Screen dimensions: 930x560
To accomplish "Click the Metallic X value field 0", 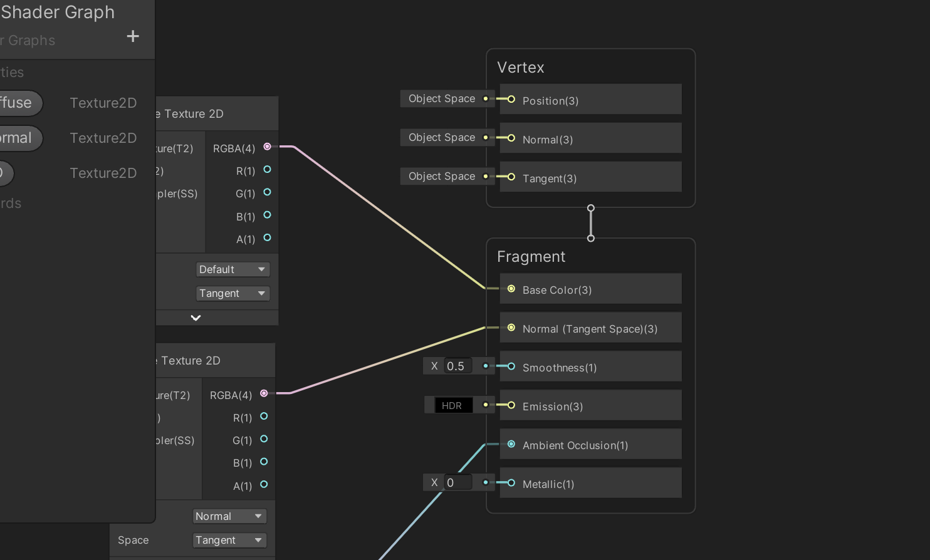I will click(x=457, y=483).
